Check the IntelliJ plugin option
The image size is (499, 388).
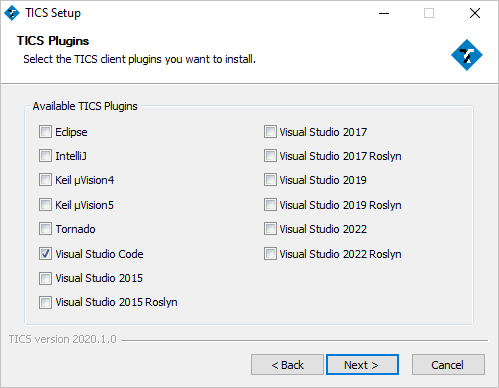(x=45, y=156)
